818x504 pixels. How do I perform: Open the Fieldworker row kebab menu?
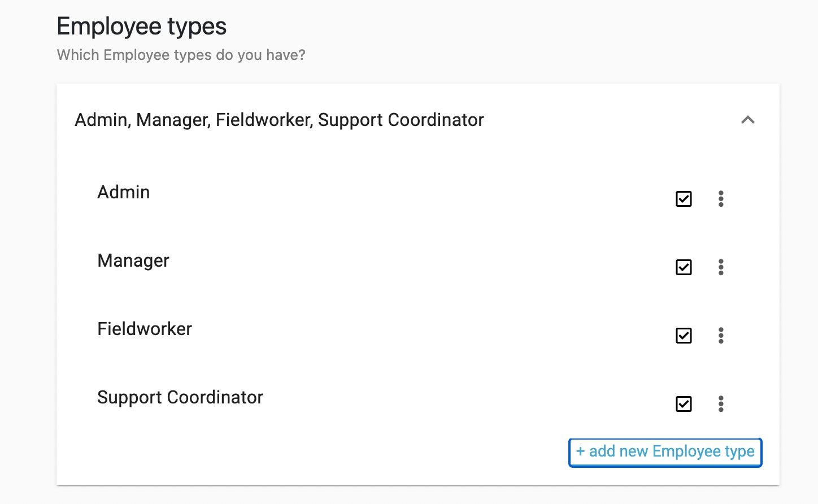tap(721, 336)
